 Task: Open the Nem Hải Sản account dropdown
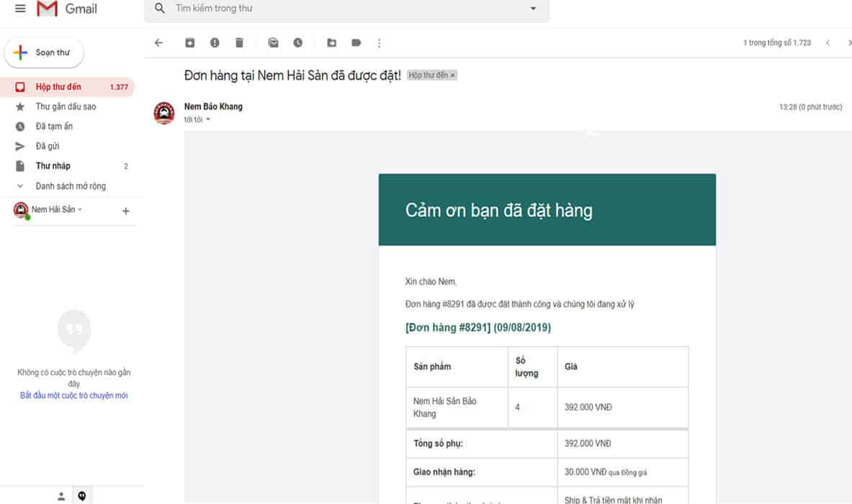[80, 210]
